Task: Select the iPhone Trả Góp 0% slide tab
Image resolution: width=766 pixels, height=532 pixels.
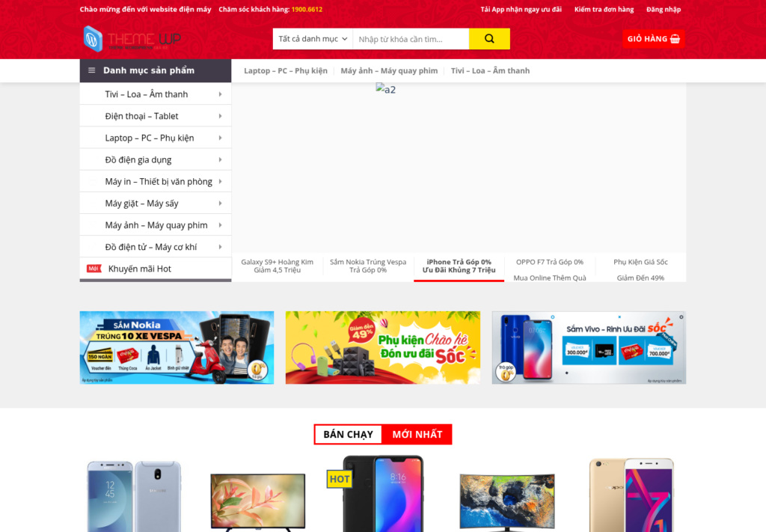Action: [x=459, y=266]
